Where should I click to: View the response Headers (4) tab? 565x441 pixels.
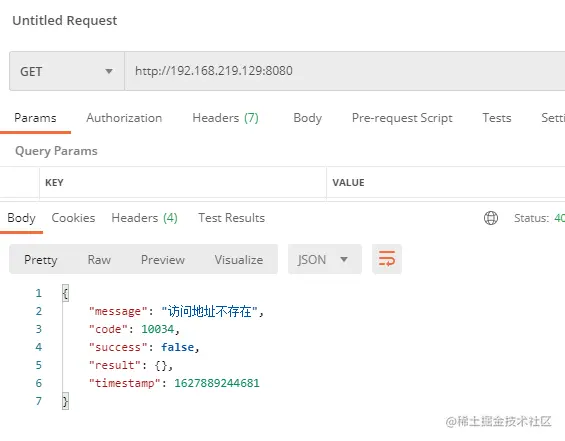point(144,218)
